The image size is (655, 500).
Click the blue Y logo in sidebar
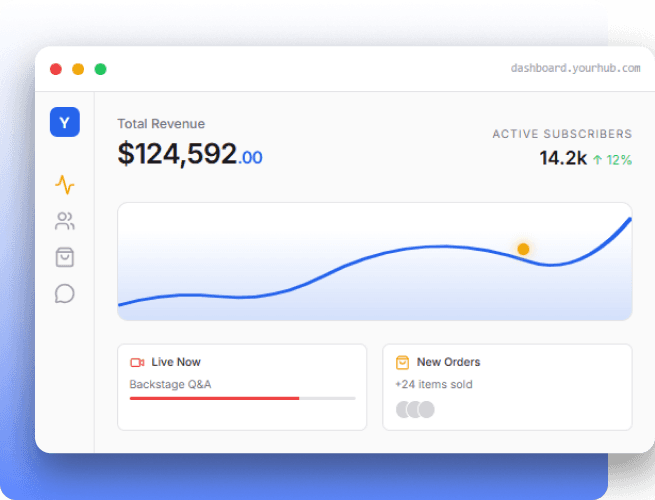(65, 122)
